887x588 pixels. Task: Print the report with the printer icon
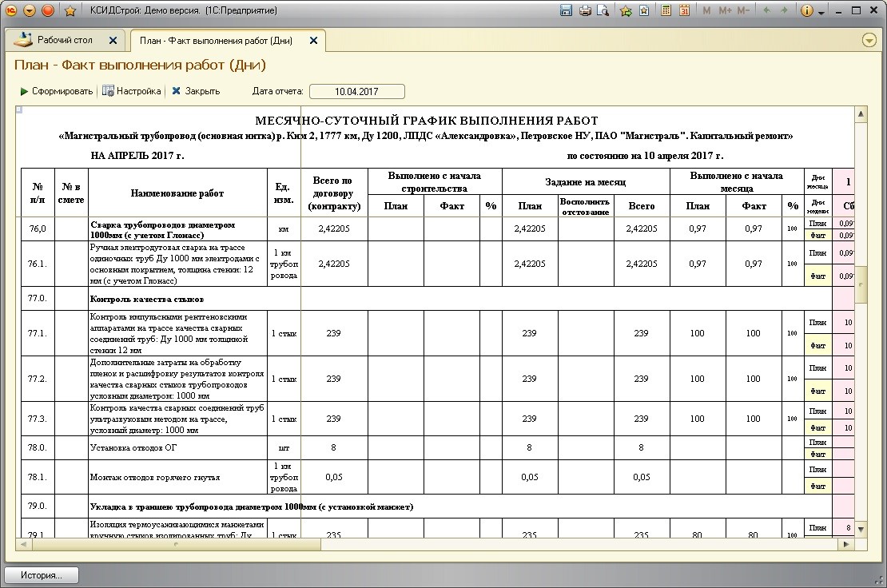pyautogui.click(x=585, y=10)
